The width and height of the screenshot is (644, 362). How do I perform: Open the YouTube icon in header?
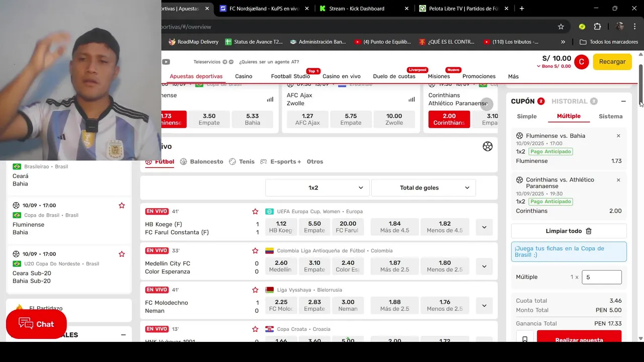(166, 62)
